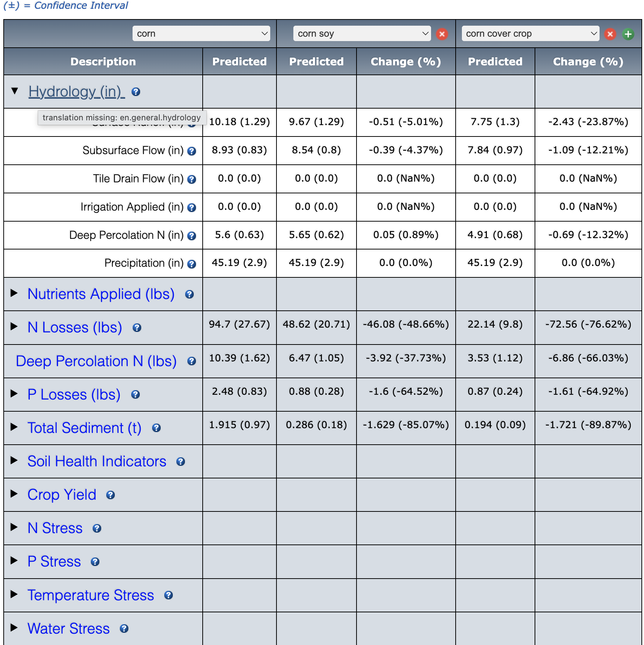Click the -2.43 (-23.87%) change cell
Viewport: 644px width, 645px height.
(x=588, y=122)
